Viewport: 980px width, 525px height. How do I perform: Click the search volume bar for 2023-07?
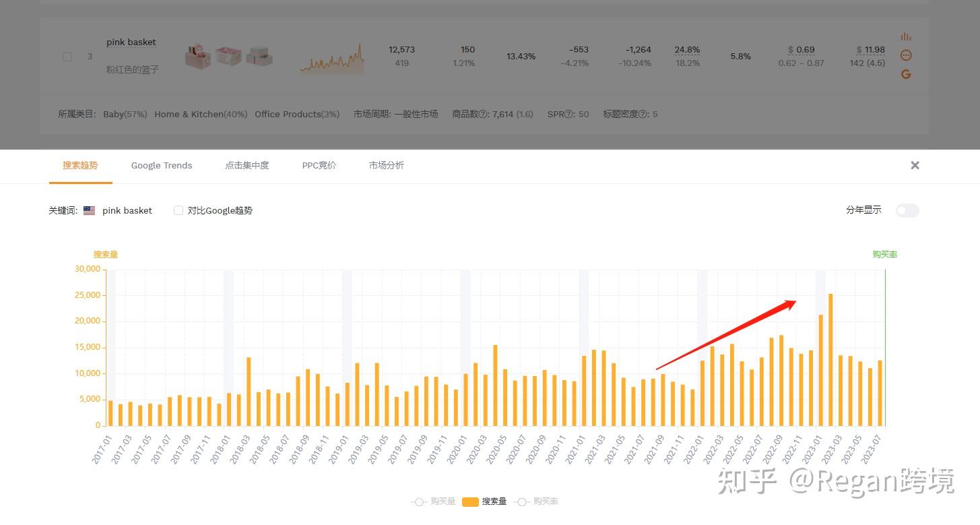[x=880, y=393]
